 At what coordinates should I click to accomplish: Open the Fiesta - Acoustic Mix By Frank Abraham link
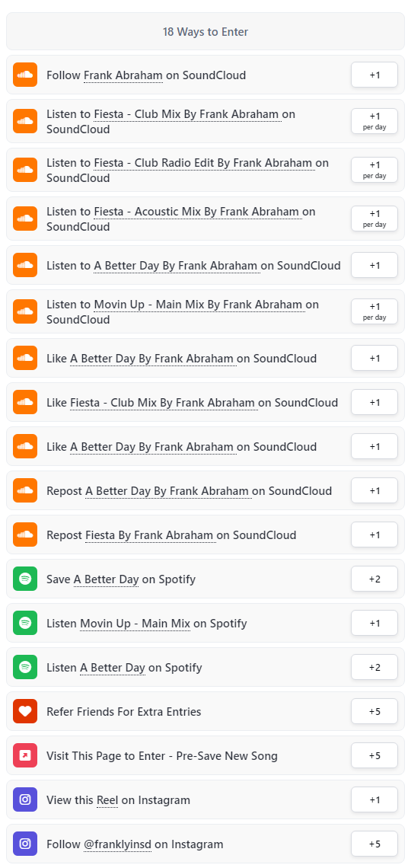tap(198, 212)
